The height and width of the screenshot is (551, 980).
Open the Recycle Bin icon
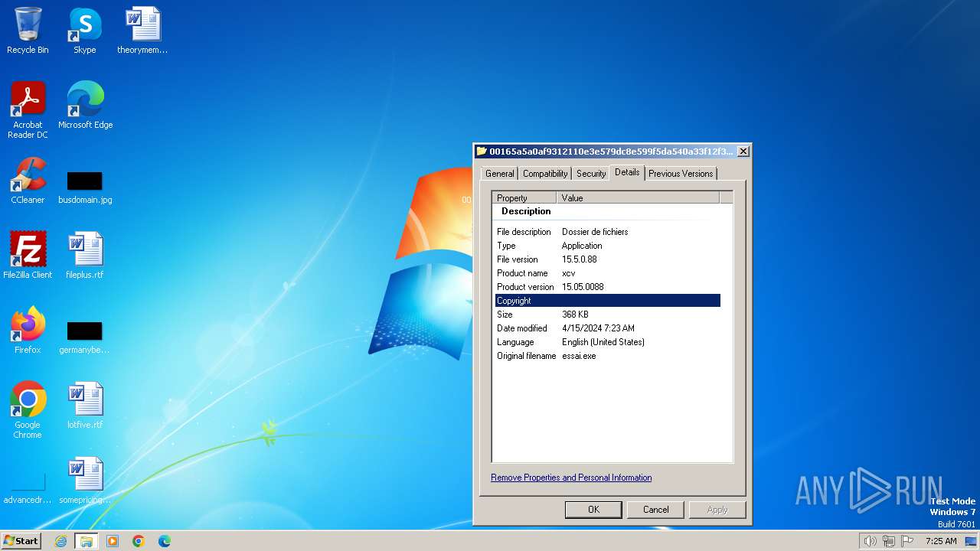(28, 31)
